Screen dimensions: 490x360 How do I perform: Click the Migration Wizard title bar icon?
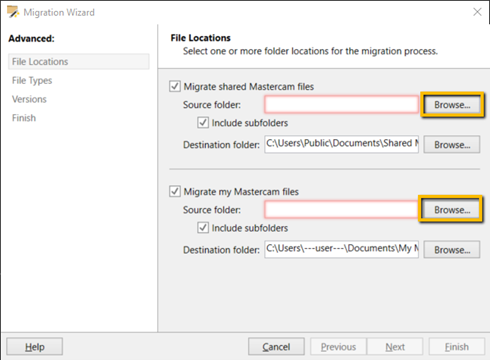click(13, 12)
